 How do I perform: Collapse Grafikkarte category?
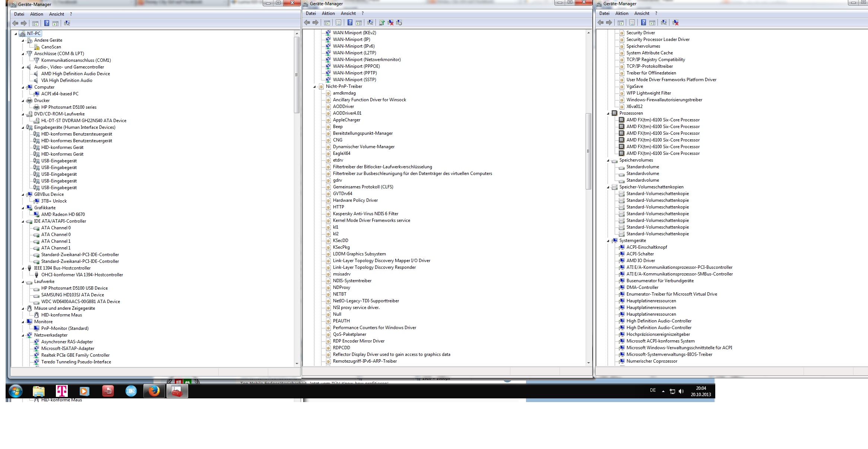(x=23, y=208)
